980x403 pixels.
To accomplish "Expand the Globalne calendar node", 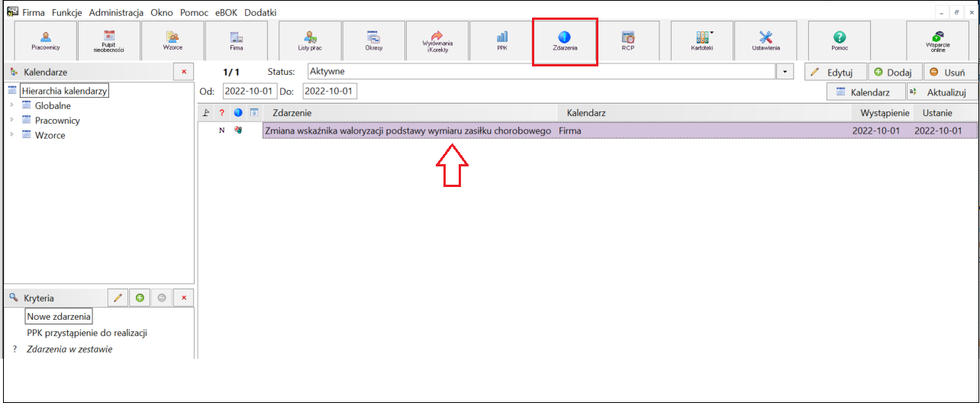I will click(12, 105).
